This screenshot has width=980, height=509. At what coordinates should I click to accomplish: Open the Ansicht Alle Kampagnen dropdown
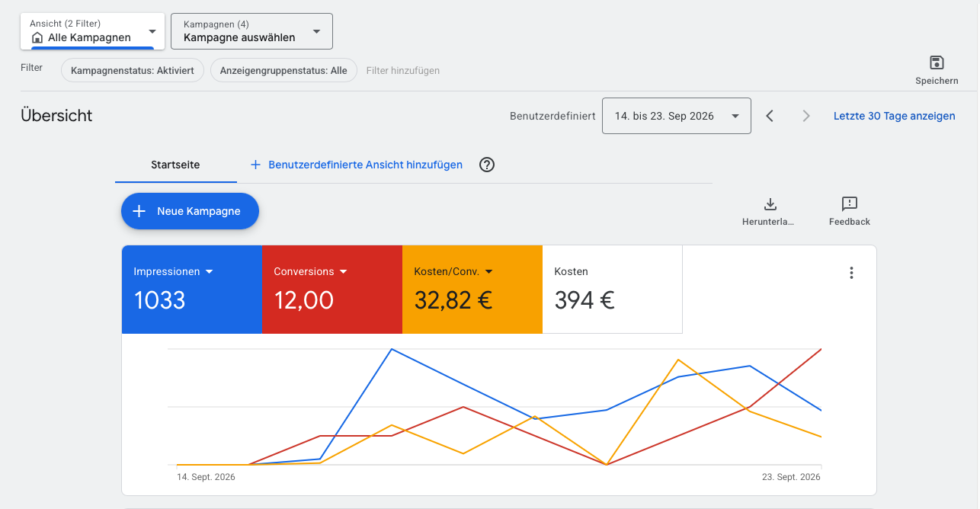[x=91, y=31]
